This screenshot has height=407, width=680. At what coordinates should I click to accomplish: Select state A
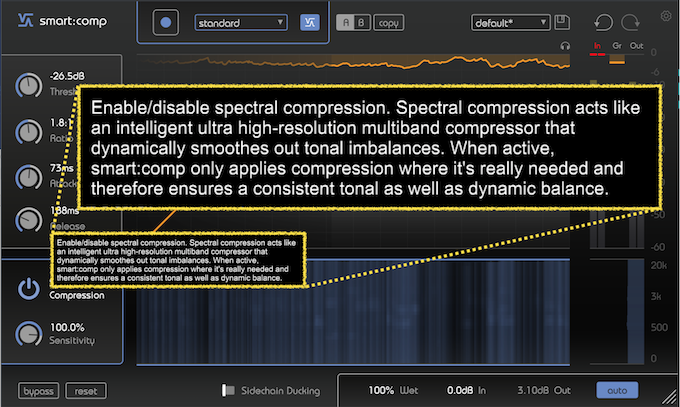[x=346, y=23]
